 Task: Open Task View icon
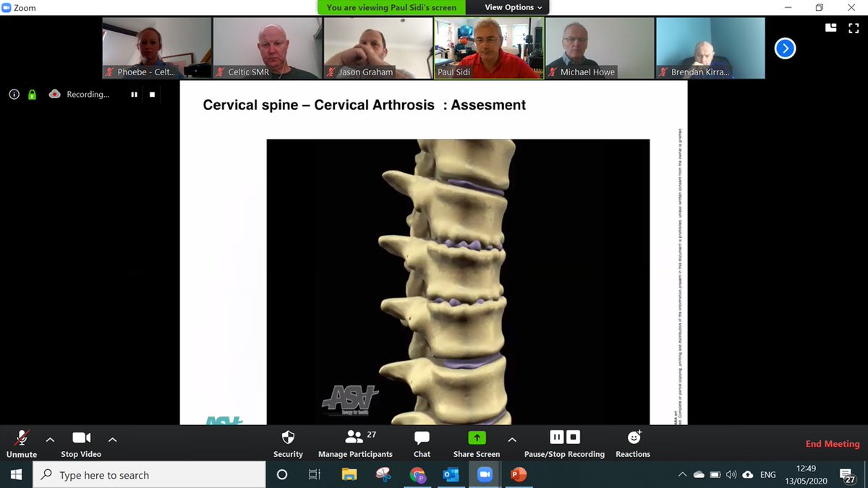coord(315,474)
